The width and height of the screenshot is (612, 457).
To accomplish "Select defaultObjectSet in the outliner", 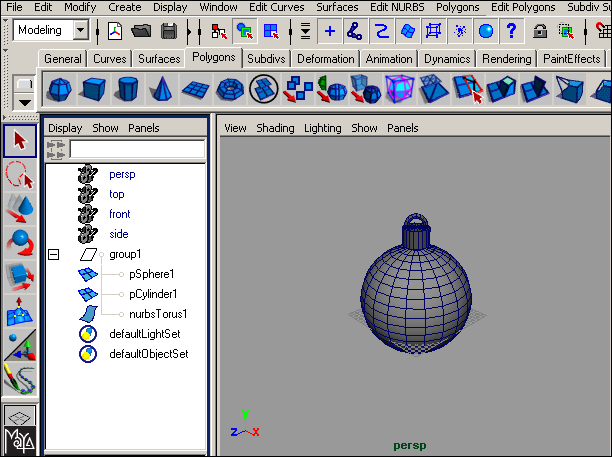I will [149, 354].
